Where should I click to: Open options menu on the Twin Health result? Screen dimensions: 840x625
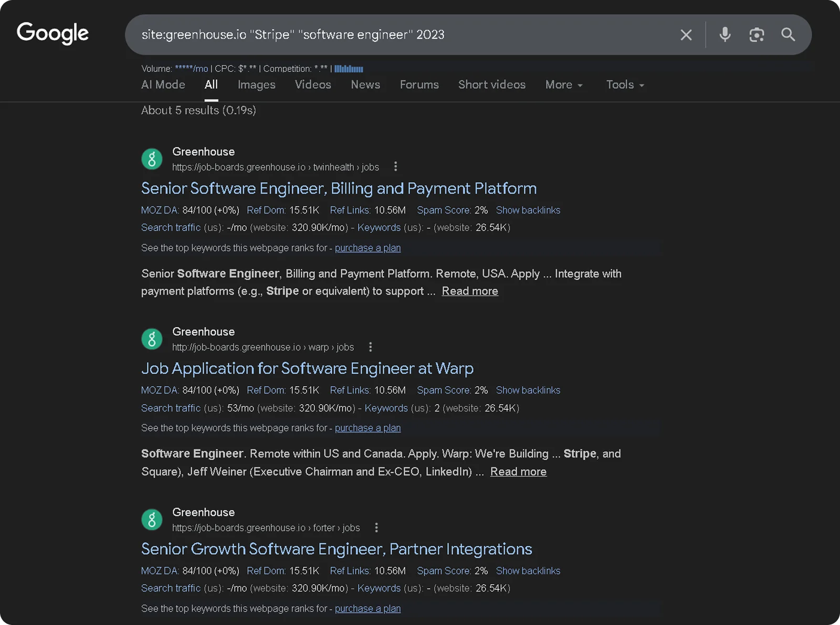tap(395, 166)
